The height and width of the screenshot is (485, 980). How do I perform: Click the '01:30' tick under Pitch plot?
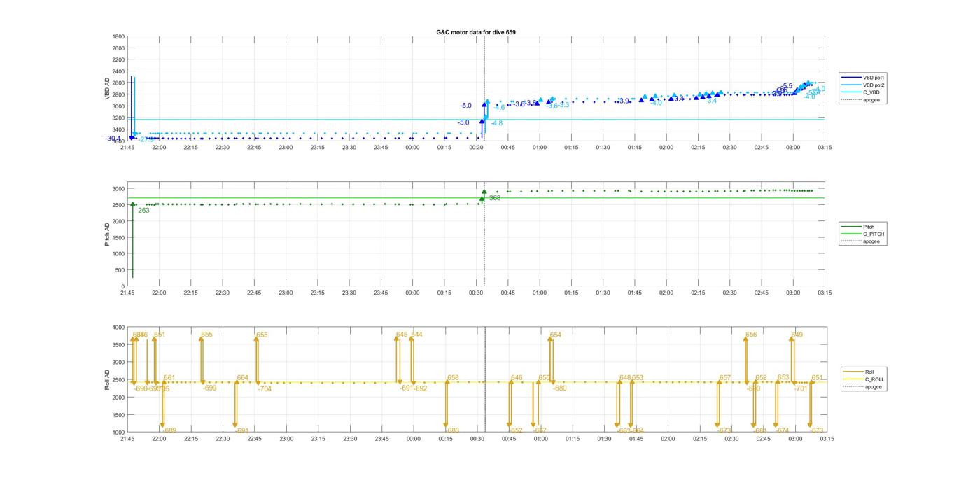pyautogui.click(x=603, y=293)
